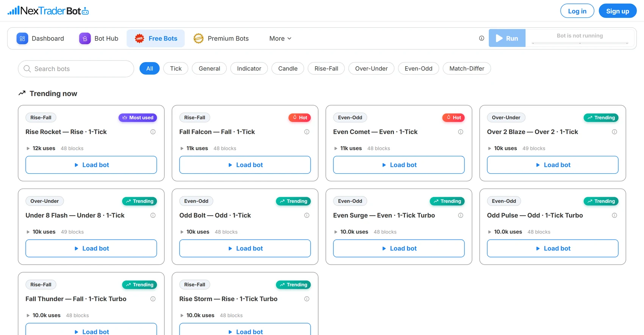Click the info icon beside Run button

[x=481, y=38]
